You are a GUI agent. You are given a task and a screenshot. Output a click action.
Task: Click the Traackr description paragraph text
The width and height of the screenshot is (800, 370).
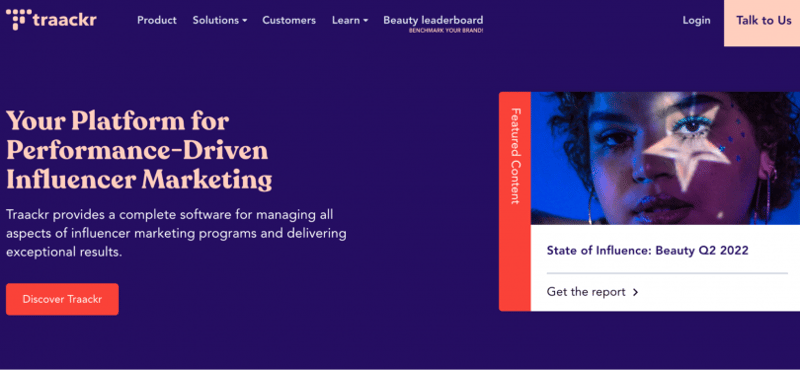(x=177, y=233)
